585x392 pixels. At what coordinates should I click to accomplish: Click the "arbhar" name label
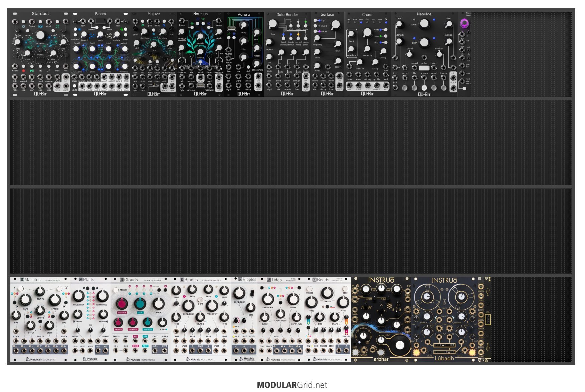point(381,359)
